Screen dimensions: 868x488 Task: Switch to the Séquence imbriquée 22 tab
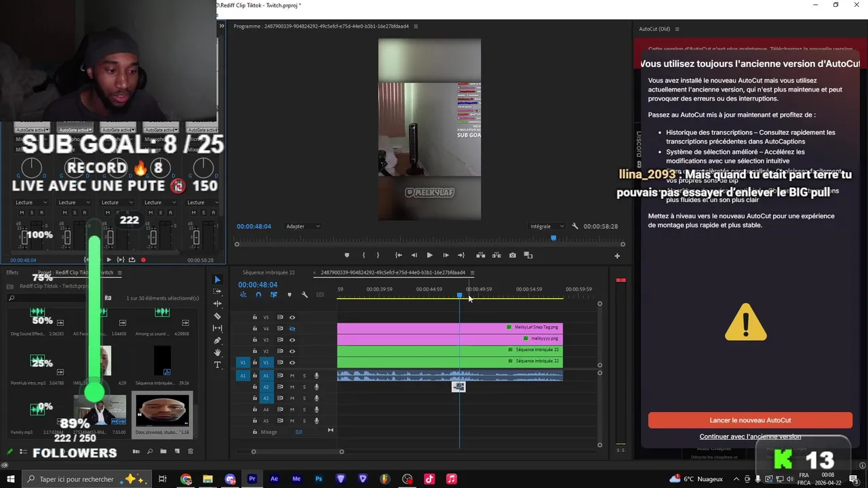pyautogui.click(x=269, y=272)
